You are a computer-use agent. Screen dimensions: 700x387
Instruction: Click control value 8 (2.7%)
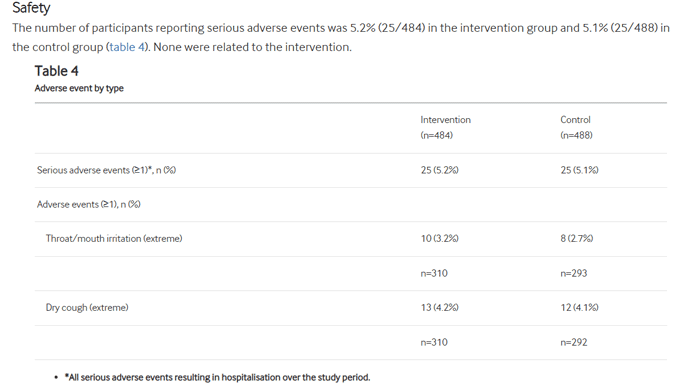pos(577,238)
